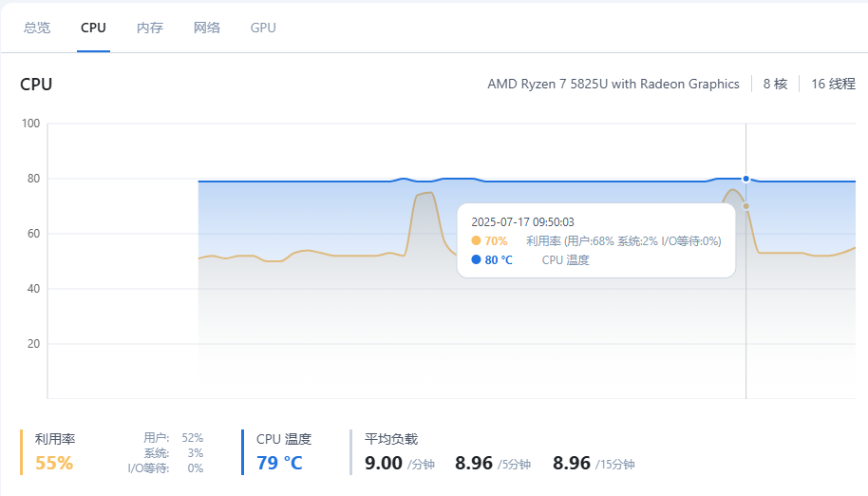Click the orange bar beside 利用率
Screen dimensions: 868x496
[21, 451]
